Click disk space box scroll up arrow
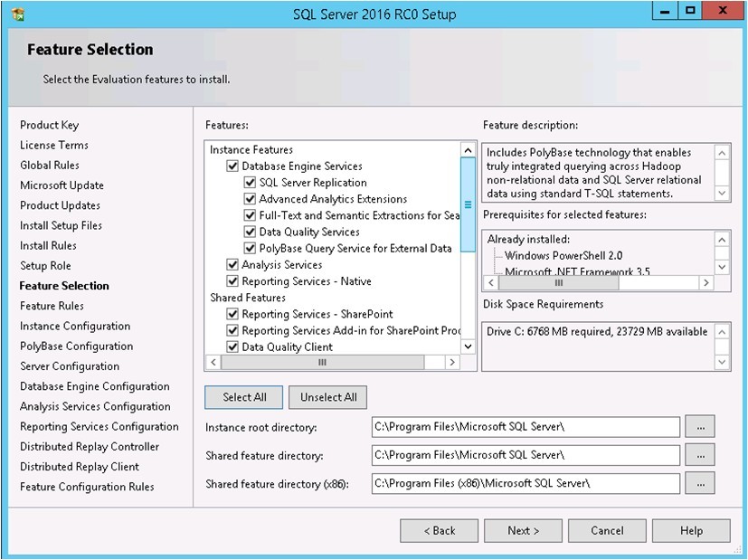This screenshot has height=560, width=748. tap(722, 332)
